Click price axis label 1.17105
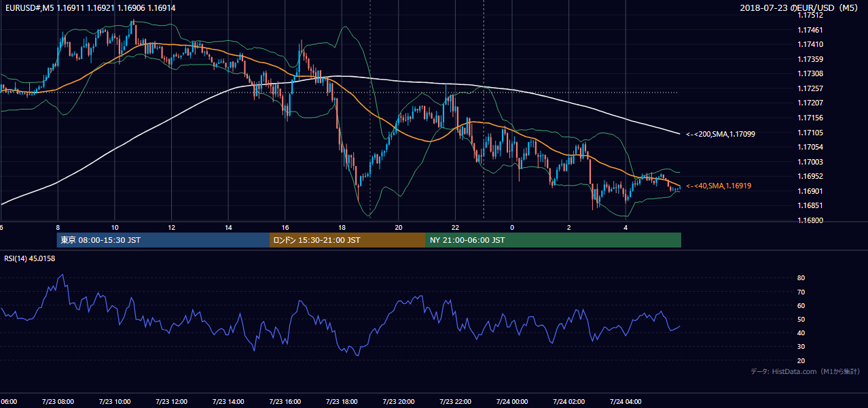The image size is (868, 408). (811, 133)
